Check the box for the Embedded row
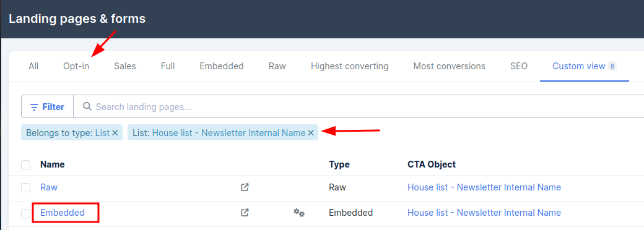The width and height of the screenshot is (644, 230). pyautogui.click(x=26, y=213)
